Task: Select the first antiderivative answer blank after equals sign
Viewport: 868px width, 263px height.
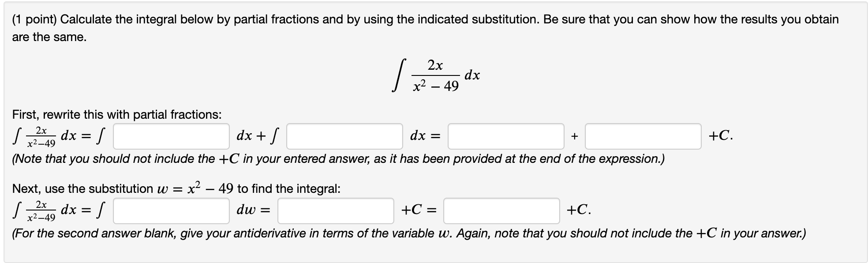Action: point(505,136)
